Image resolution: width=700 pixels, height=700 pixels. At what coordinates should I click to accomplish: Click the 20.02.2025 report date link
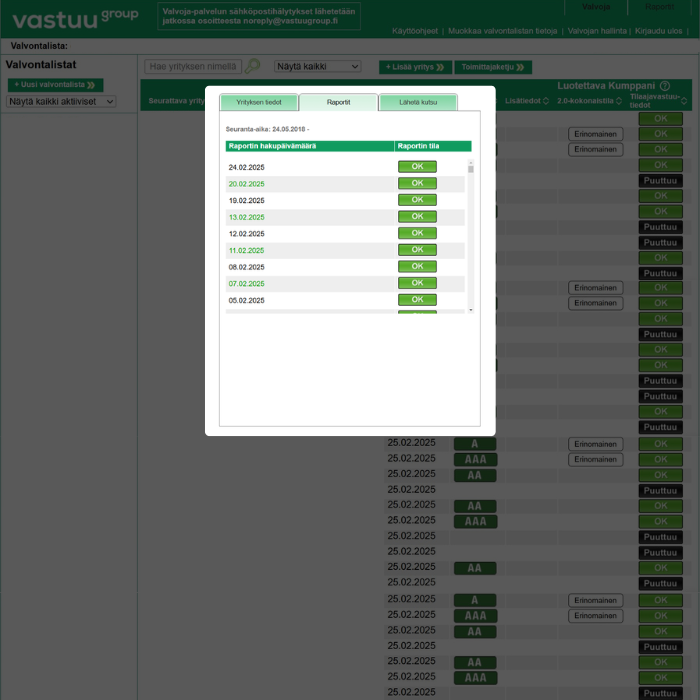pyautogui.click(x=246, y=184)
